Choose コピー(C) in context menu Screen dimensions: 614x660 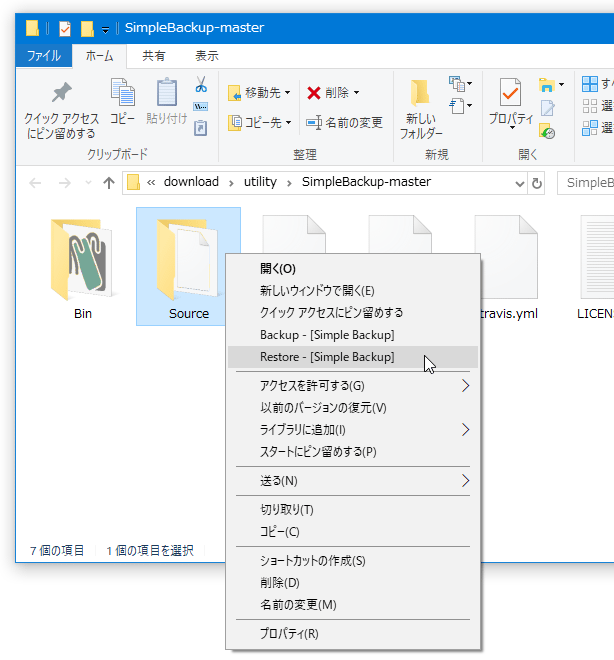point(353,532)
